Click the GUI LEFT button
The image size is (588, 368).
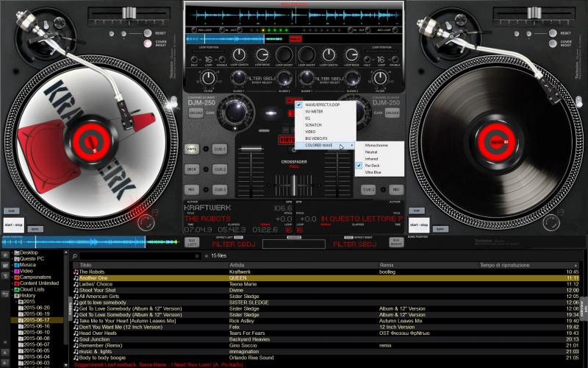point(192,243)
